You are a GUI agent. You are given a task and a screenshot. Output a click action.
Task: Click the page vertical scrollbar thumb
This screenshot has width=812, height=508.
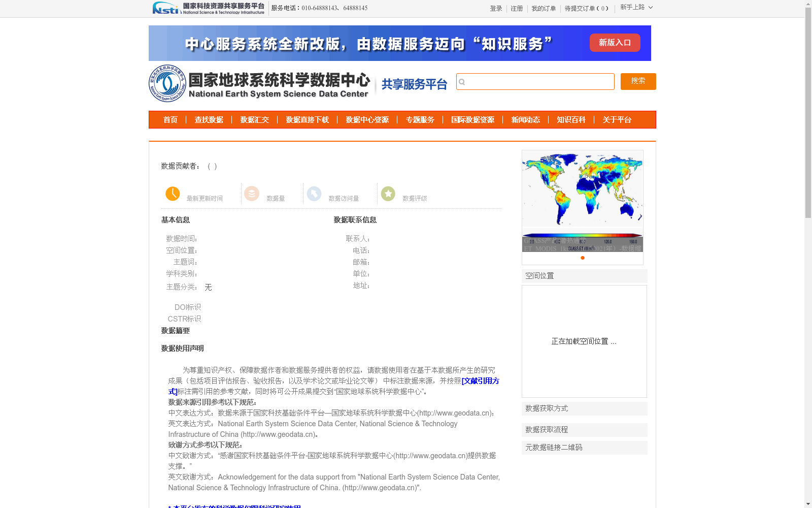tap(808, 113)
